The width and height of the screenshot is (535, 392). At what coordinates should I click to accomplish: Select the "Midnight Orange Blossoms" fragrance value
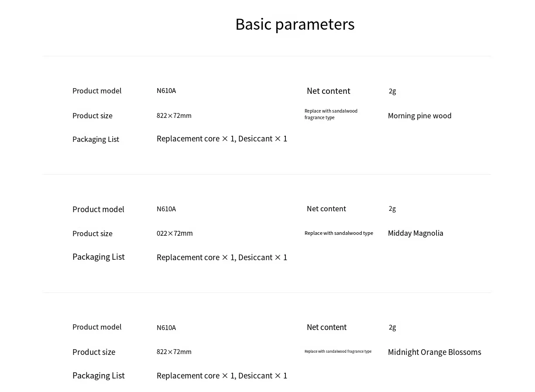(x=434, y=352)
